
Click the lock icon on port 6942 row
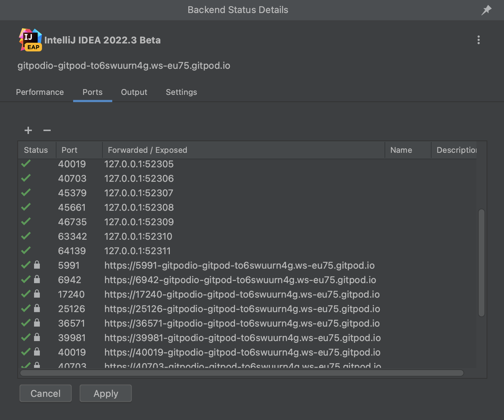click(x=37, y=279)
